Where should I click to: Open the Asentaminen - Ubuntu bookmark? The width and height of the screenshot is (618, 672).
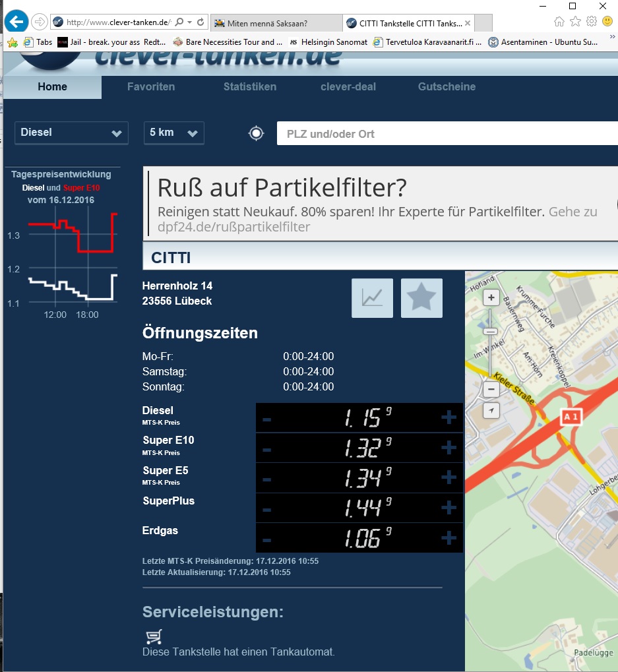(x=543, y=42)
